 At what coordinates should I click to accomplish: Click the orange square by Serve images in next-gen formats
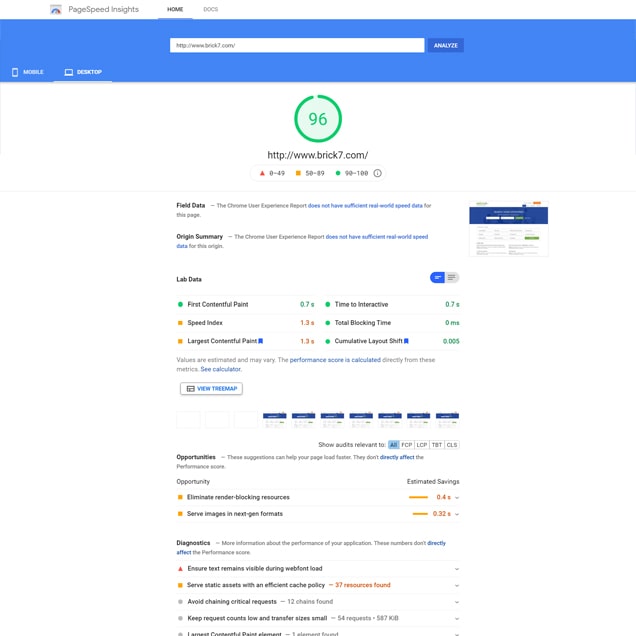(x=180, y=514)
